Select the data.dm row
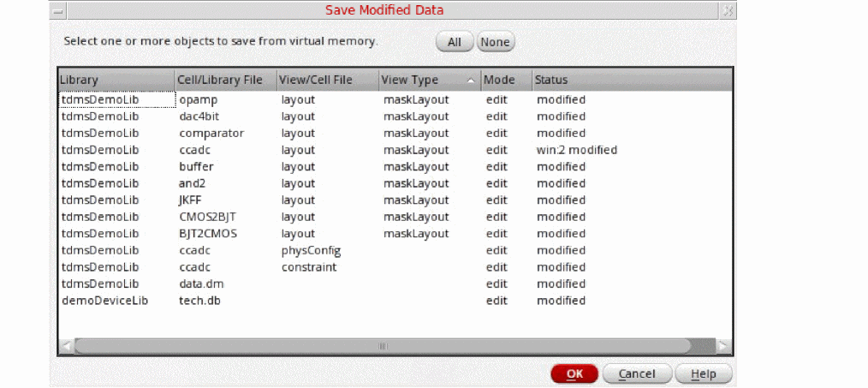The width and height of the screenshot is (868, 388). click(395, 284)
